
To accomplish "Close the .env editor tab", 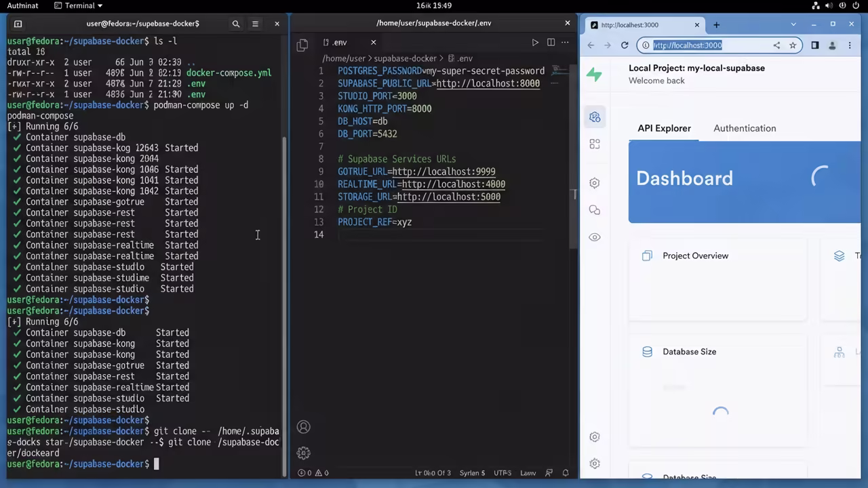I will point(373,43).
